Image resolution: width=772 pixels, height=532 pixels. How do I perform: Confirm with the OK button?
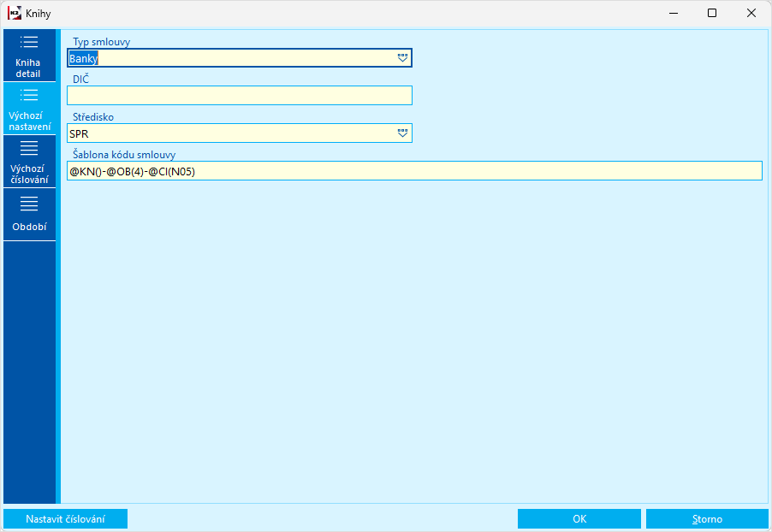point(579,518)
